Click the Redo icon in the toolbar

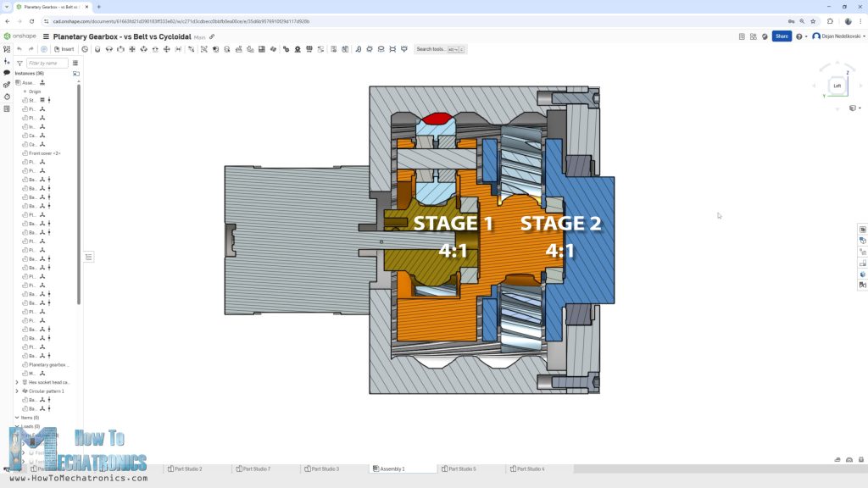point(31,48)
